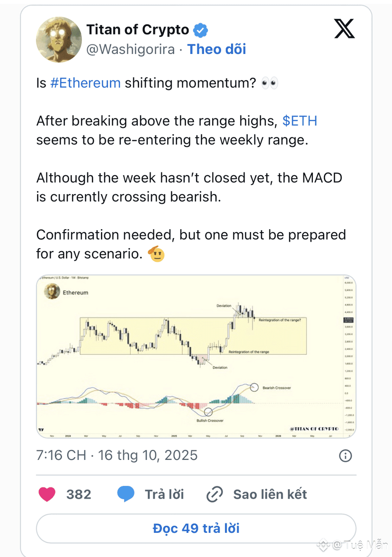392x557 pixels.
Task: Open Titan of Crypto profile avatar
Action: click(59, 40)
